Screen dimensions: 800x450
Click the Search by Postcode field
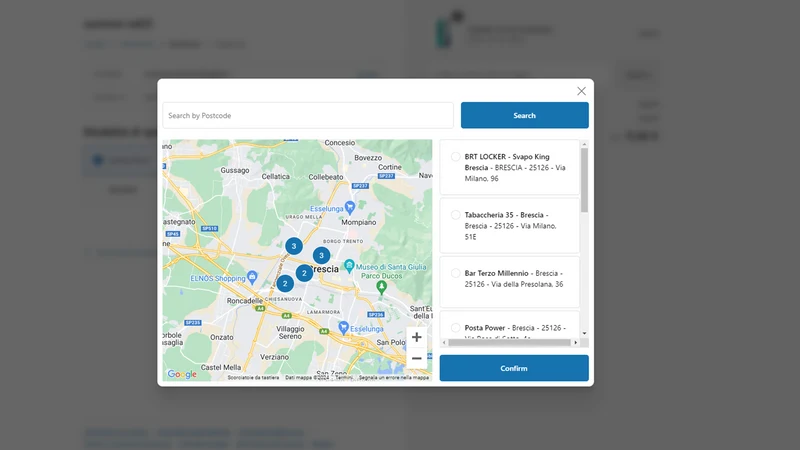click(308, 115)
